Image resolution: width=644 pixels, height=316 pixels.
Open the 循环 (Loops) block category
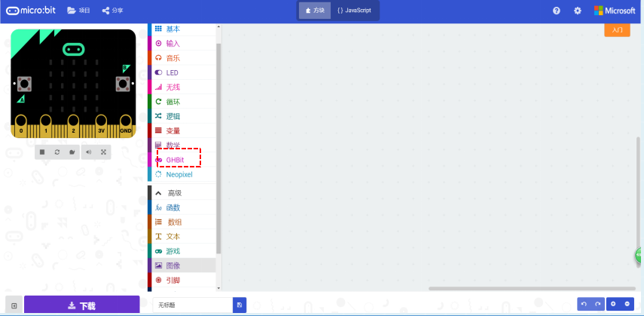point(182,102)
